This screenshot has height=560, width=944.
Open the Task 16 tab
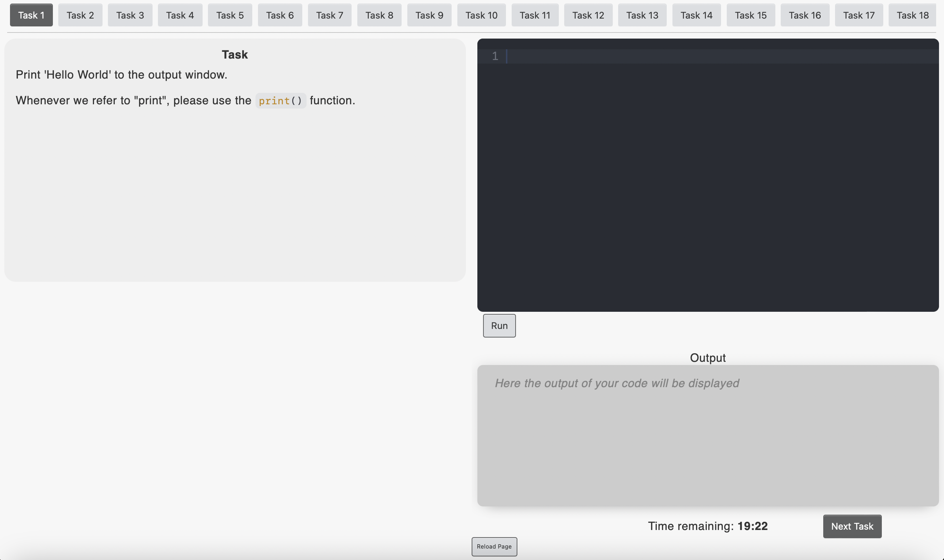point(805,15)
